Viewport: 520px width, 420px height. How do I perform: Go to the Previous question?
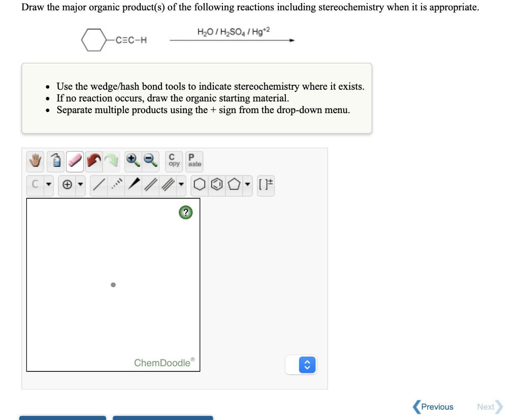(x=433, y=407)
